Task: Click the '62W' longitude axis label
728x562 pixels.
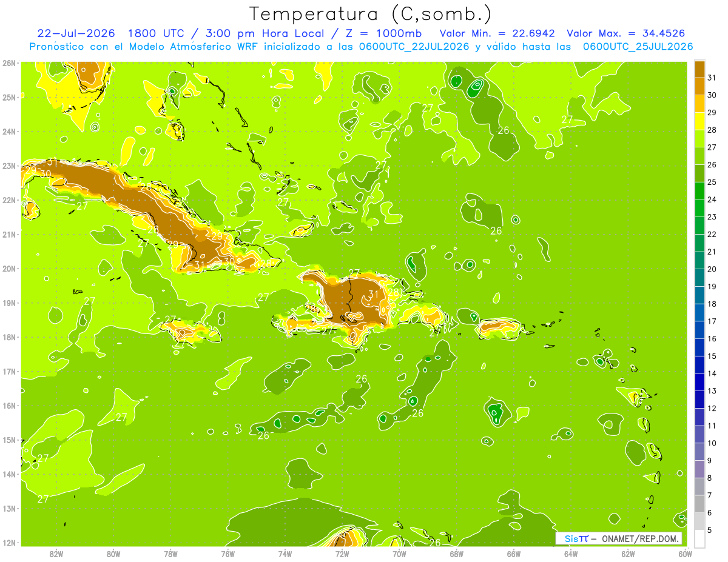Action: coord(628,554)
